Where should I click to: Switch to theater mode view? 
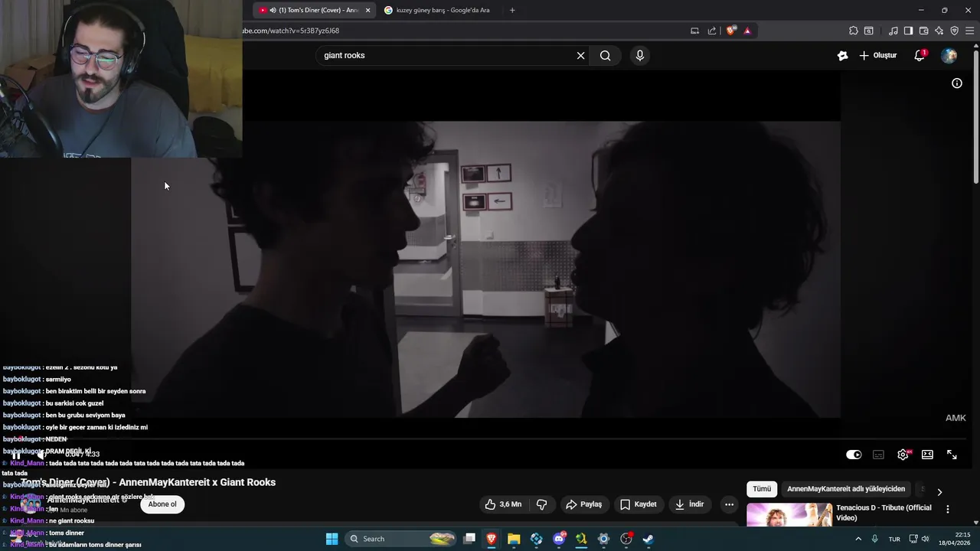[927, 455]
